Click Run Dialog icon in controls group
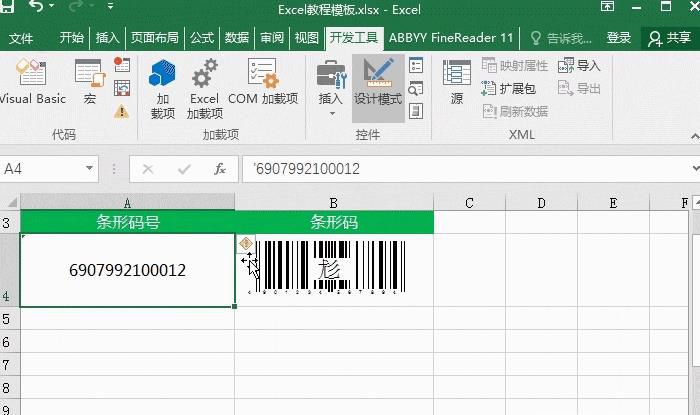Viewport: 700px width, 415px height. point(416,111)
